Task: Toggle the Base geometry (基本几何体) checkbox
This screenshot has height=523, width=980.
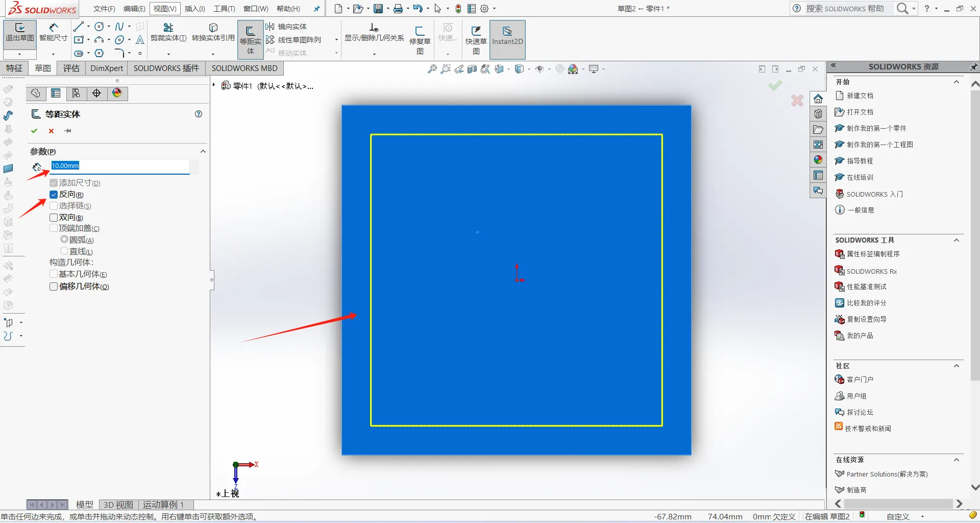Action: (54, 274)
